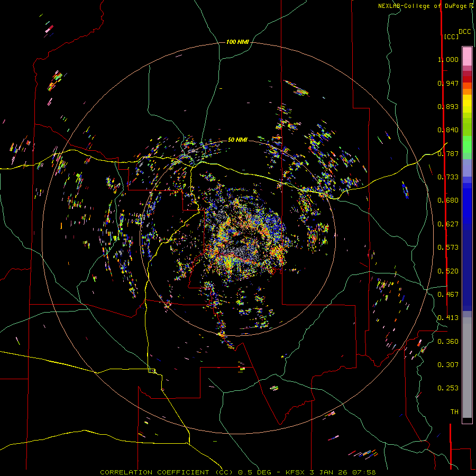Click the DCC label above the color scale
The height and width of the screenshot is (476, 476).
click(464, 32)
